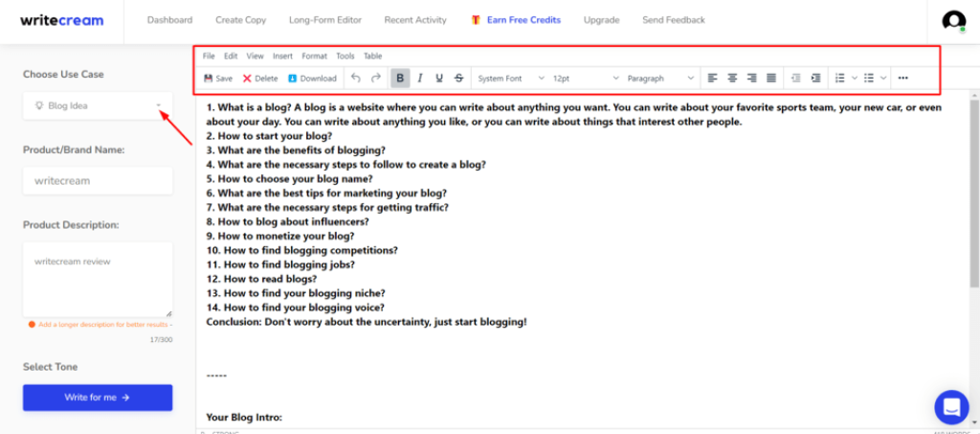Open the user profile avatar
The height and width of the screenshot is (434, 980).
953,21
